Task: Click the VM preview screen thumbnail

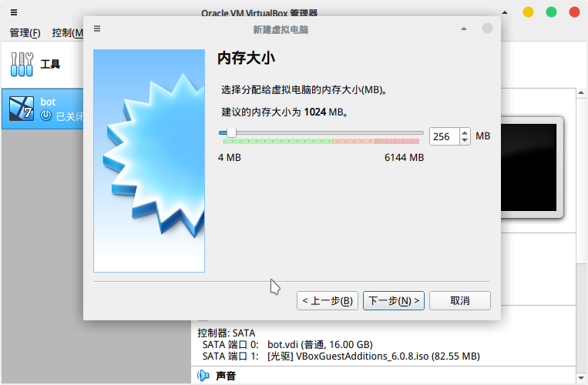Action: pyautogui.click(x=535, y=167)
